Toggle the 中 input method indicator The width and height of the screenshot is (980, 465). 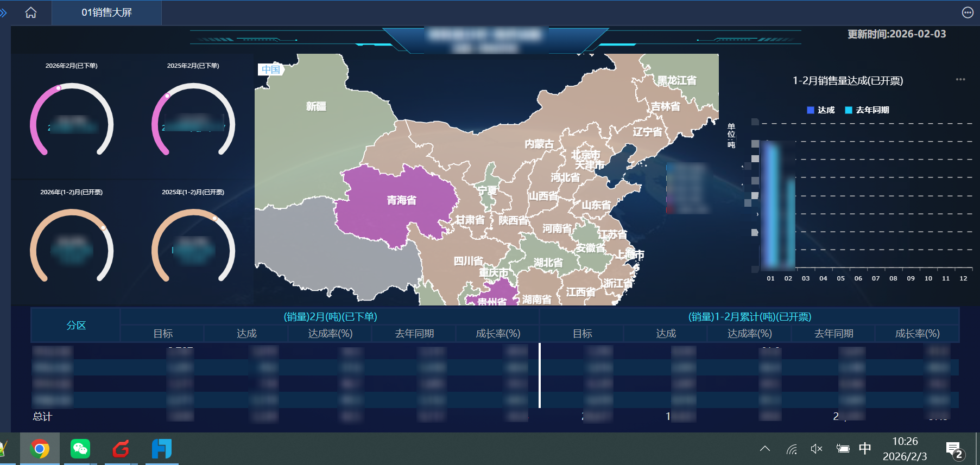(x=865, y=448)
